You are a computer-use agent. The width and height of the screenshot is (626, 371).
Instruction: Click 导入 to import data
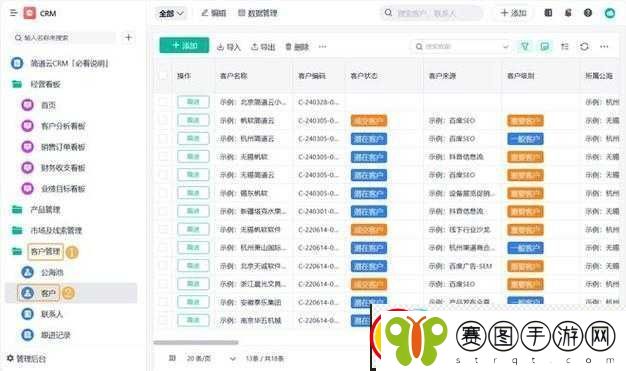pos(229,47)
